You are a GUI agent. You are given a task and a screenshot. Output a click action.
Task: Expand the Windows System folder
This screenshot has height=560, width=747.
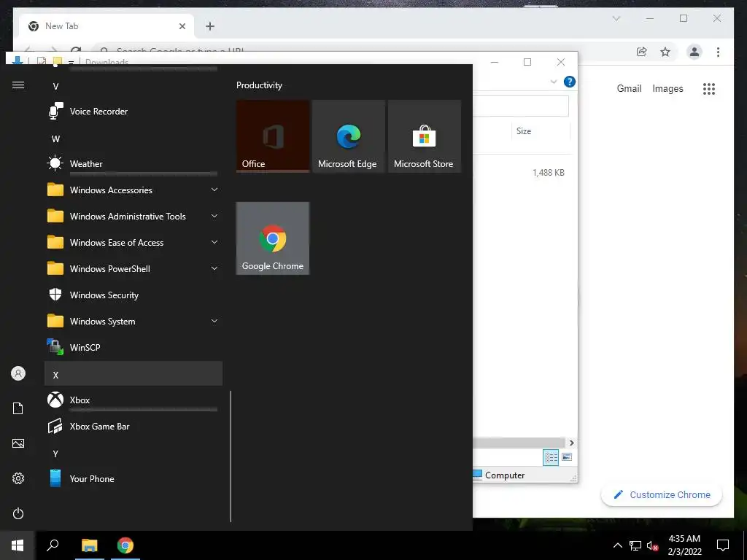tap(133, 322)
